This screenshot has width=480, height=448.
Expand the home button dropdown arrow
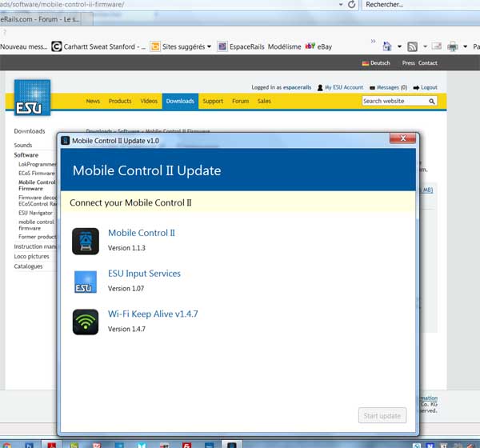tap(399, 46)
